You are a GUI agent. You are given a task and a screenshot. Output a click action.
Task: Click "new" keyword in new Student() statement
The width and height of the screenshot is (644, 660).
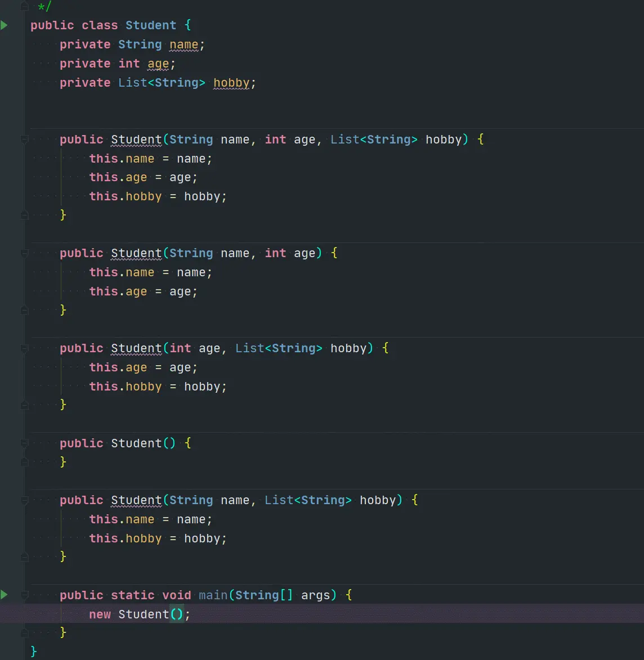(100, 614)
